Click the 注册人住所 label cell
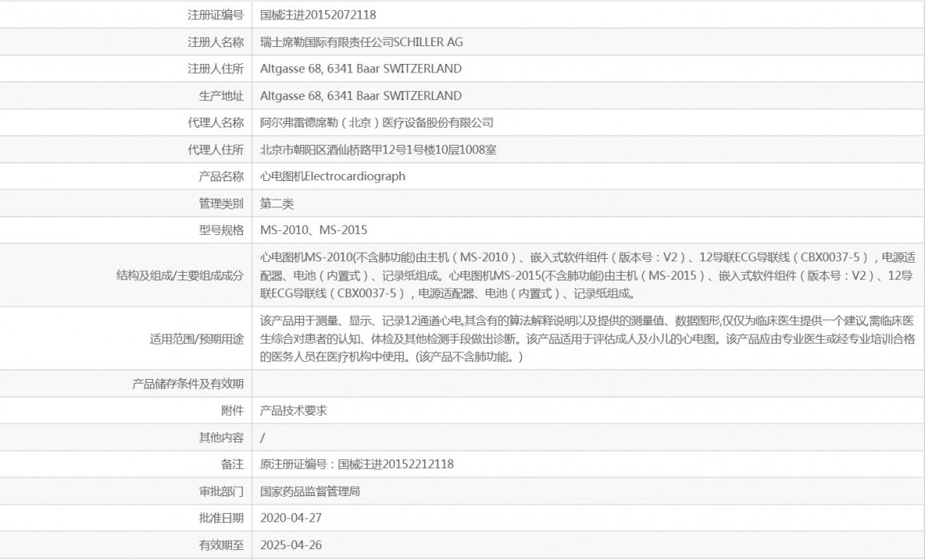The width and height of the screenshot is (925, 560). point(216,69)
